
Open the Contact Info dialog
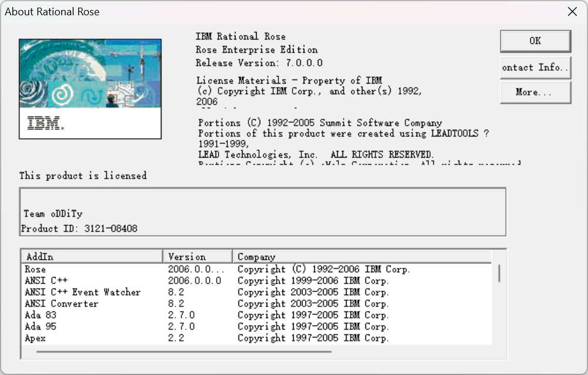(535, 68)
